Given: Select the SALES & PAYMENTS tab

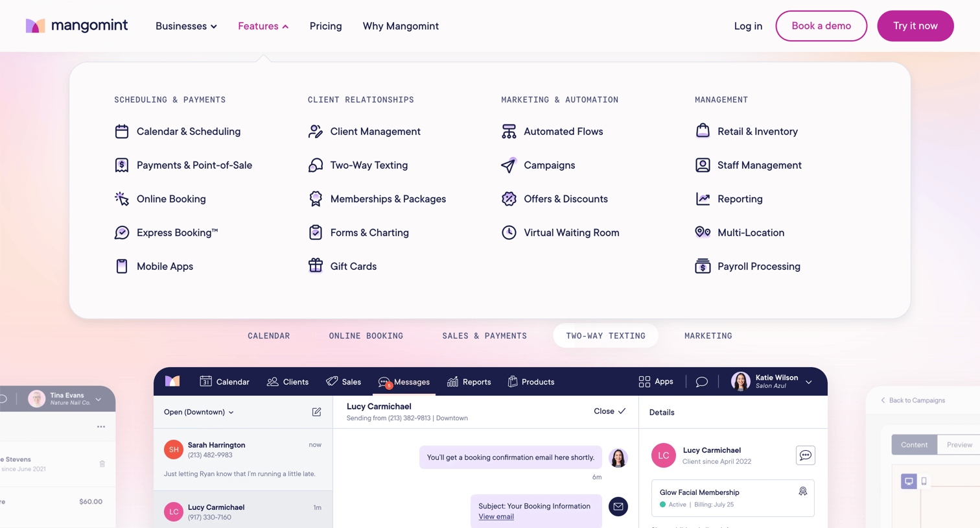Looking at the screenshot, I should pos(485,336).
